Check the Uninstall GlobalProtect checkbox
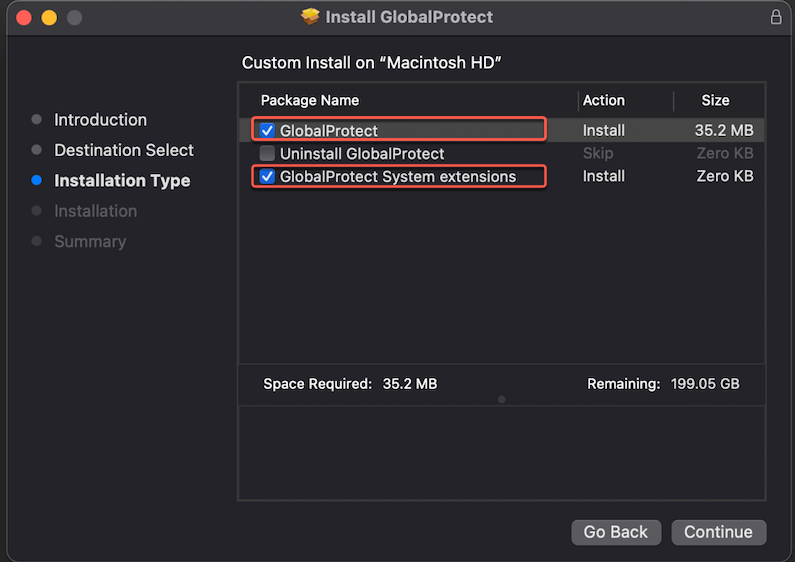 267,153
